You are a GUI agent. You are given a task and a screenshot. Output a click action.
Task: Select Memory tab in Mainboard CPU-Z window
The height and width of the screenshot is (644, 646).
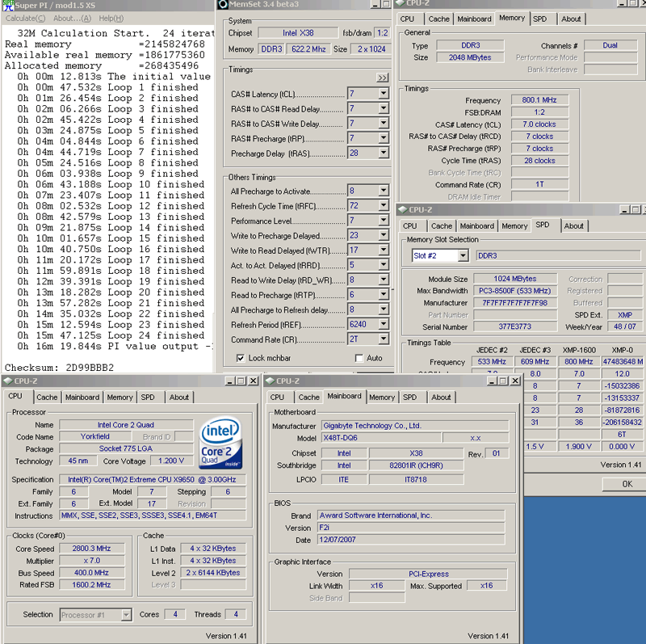tap(381, 398)
